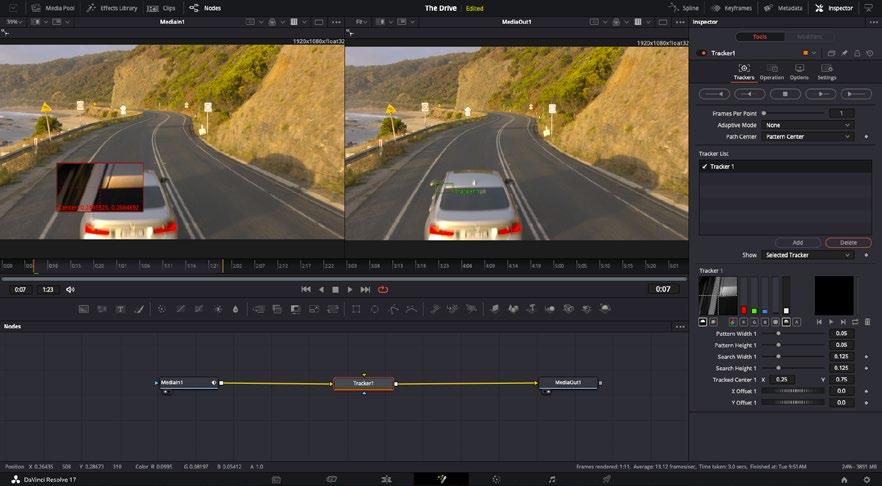
Task: Adjust the Pattern Width 1 slider
Action: pyautogui.click(x=779, y=333)
